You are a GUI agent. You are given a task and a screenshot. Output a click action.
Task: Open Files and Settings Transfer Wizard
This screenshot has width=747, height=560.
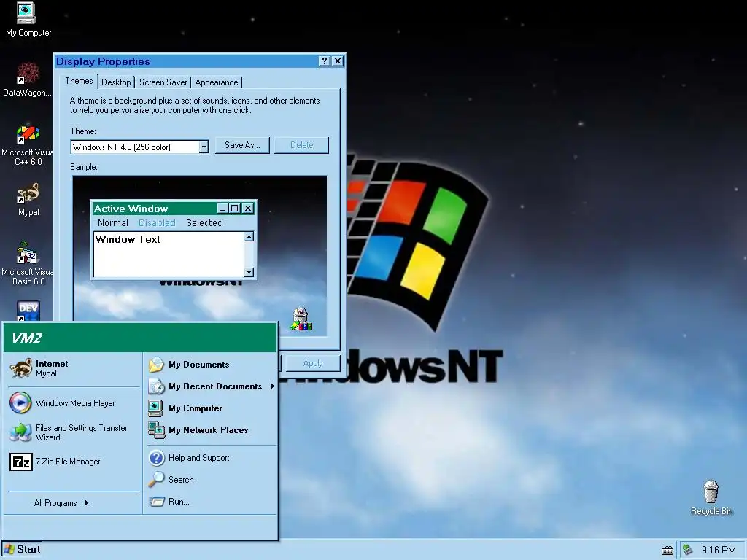(73, 432)
